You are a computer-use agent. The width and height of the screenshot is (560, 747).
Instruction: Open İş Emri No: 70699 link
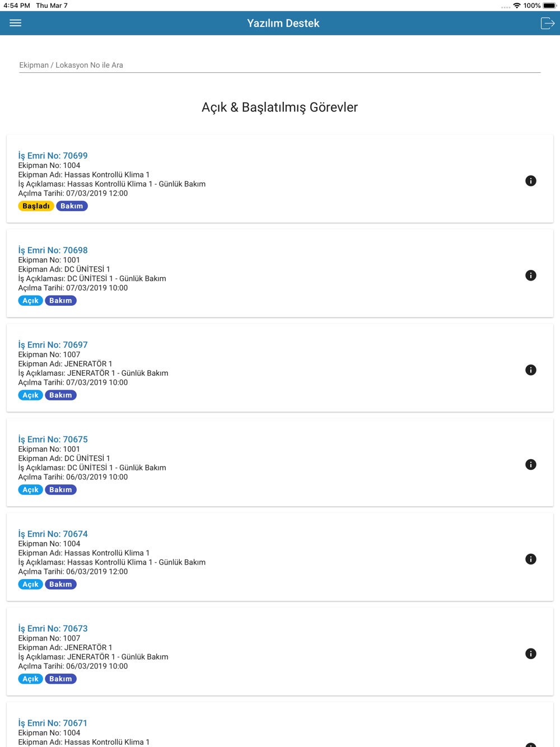click(53, 156)
